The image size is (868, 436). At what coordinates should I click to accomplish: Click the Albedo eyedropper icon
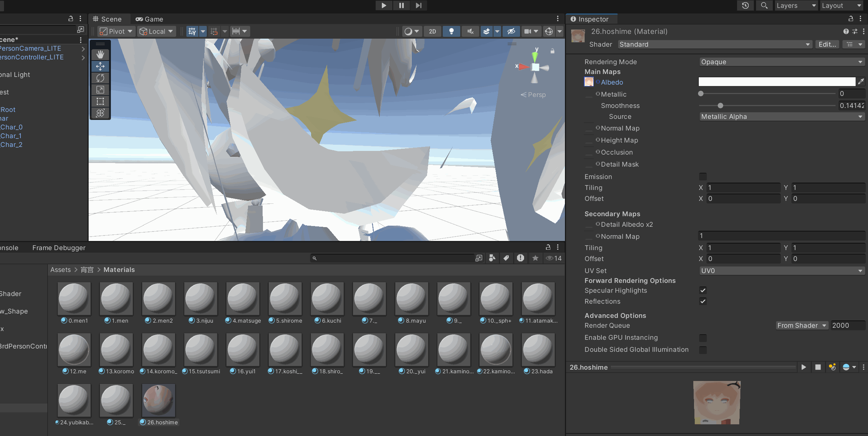pos(861,82)
